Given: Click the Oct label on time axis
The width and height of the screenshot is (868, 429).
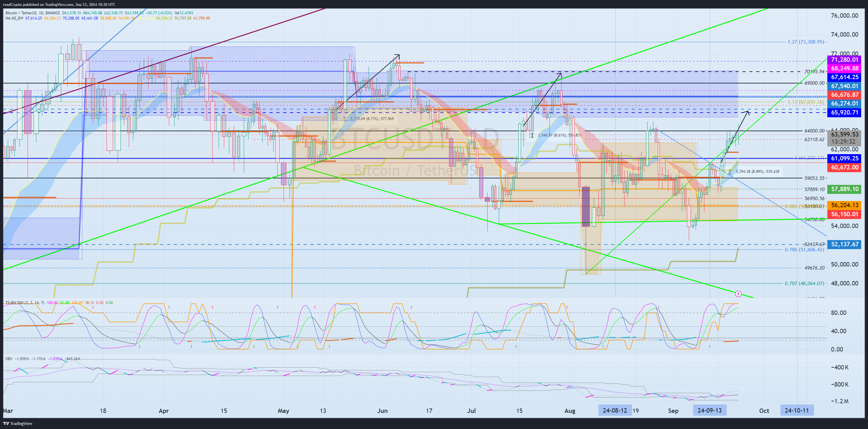Looking at the screenshot, I should pyautogui.click(x=764, y=411).
